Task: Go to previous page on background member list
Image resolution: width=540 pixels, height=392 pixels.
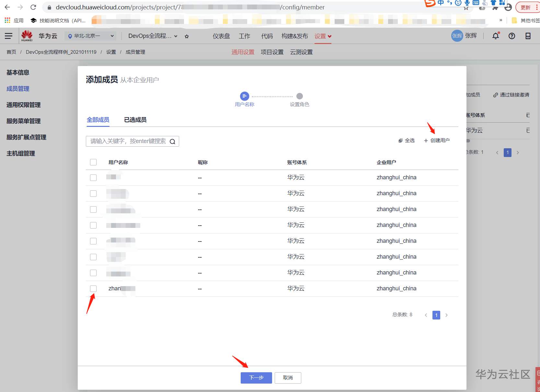Action: (497, 152)
